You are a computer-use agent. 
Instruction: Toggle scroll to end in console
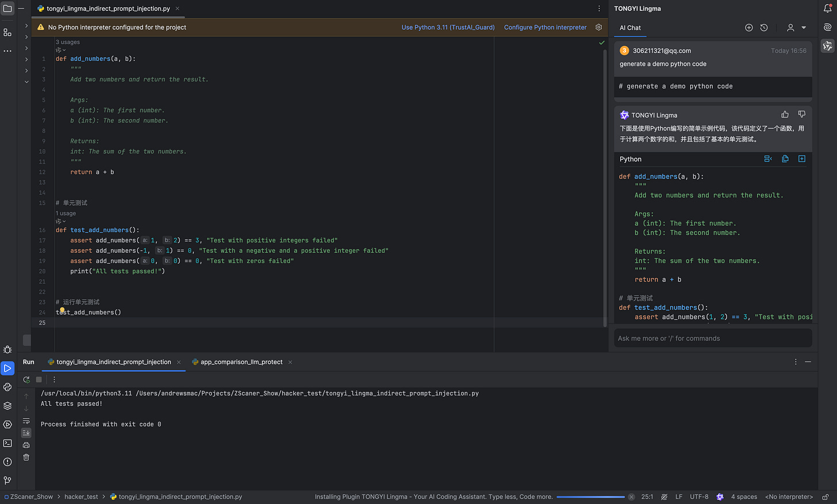click(x=26, y=433)
